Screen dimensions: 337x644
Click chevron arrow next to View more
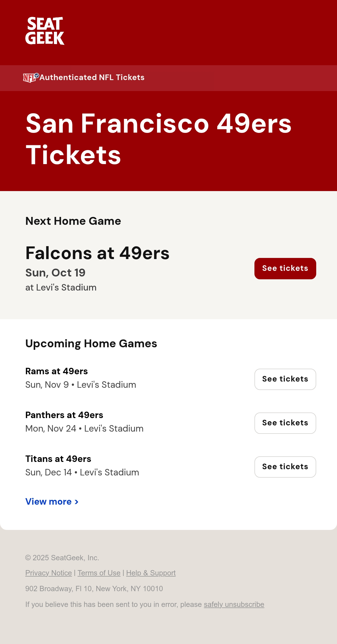(76, 502)
